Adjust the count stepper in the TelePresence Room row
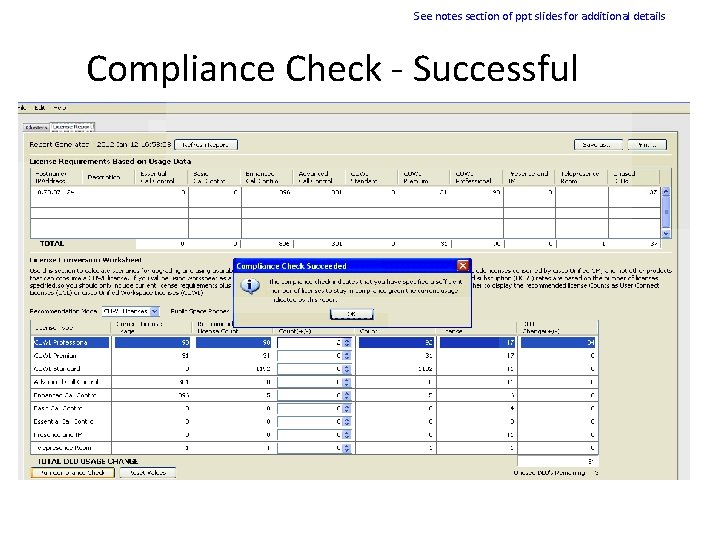This screenshot has width=720, height=540. (347, 448)
